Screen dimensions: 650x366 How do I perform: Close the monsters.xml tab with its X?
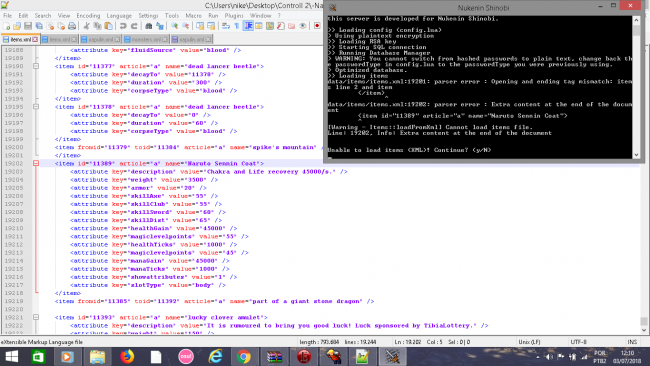[165, 39]
